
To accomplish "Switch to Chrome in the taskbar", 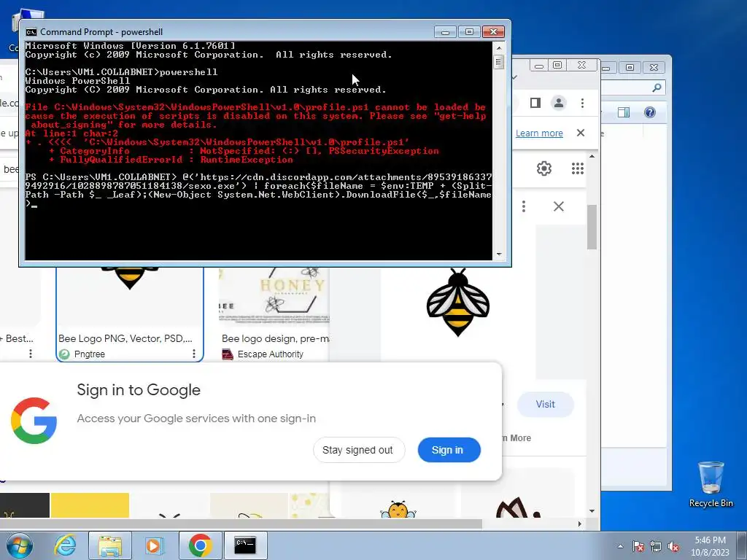I will click(200, 545).
